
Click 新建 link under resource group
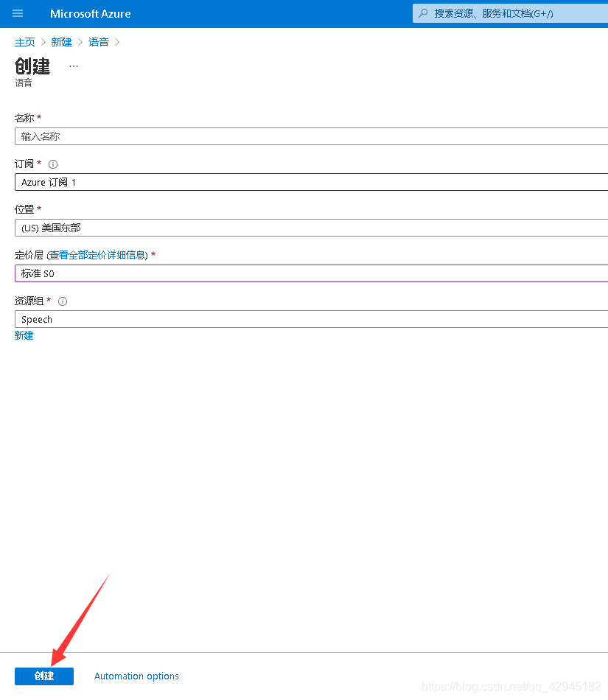pyautogui.click(x=24, y=336)
